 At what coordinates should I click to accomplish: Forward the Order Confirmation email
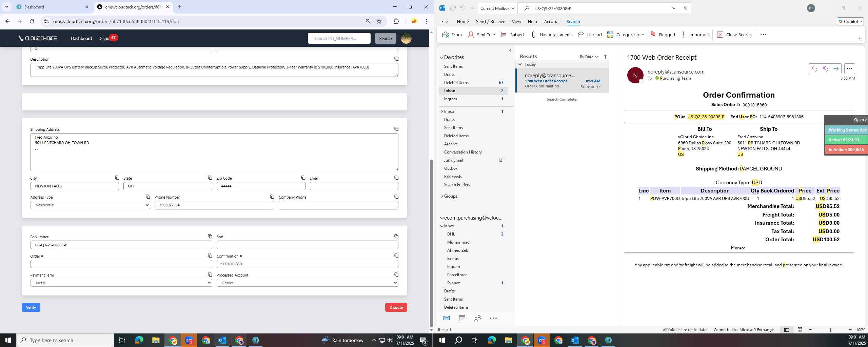click(836, 69)
